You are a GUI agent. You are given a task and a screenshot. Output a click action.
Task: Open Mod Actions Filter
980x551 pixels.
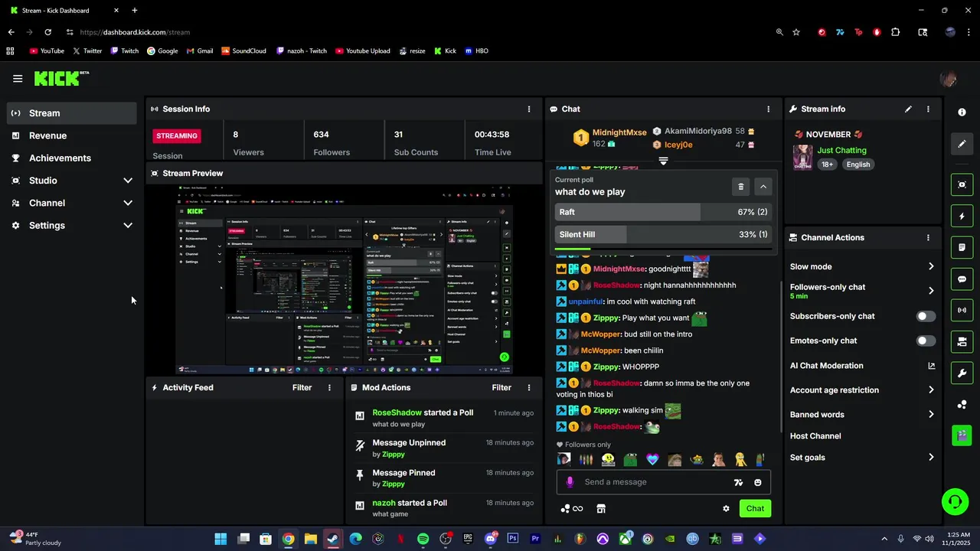[501, 387]
